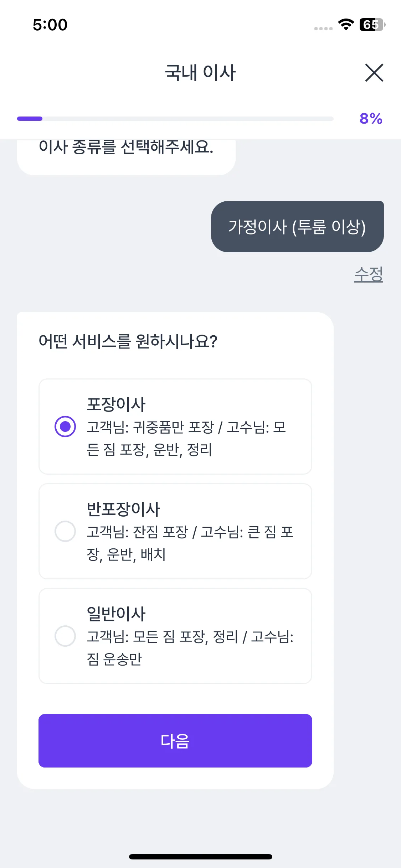This screenshot has width=401, height=868.
Task: Tap the 어떤 서비스를 원하시나요? question text
Action: coord(128,341)
